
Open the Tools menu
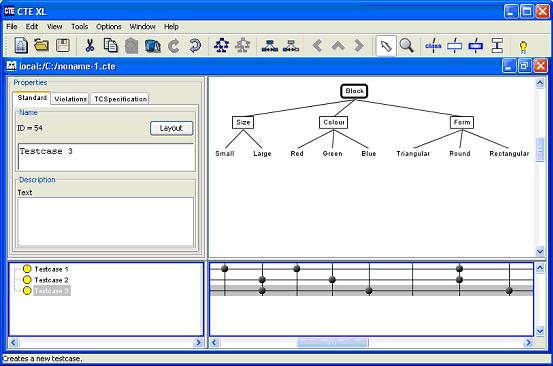(x=79, y=27)
